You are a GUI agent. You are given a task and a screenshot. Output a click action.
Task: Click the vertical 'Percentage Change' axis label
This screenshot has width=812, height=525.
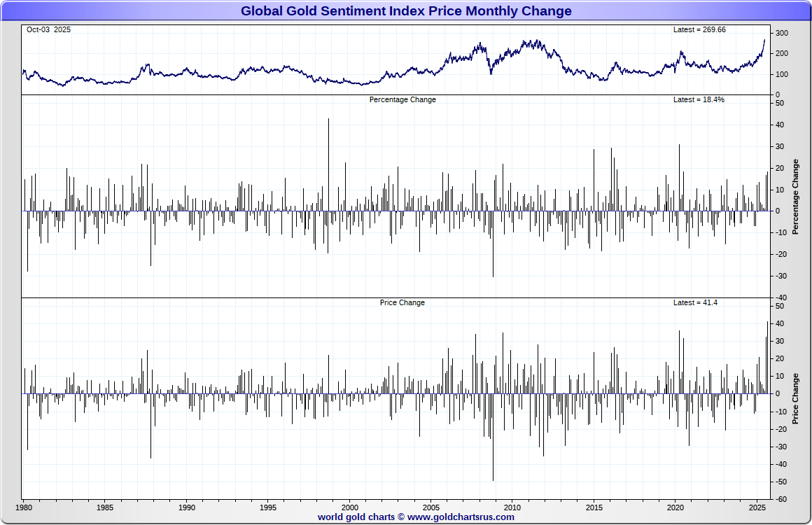pos(795,197)
